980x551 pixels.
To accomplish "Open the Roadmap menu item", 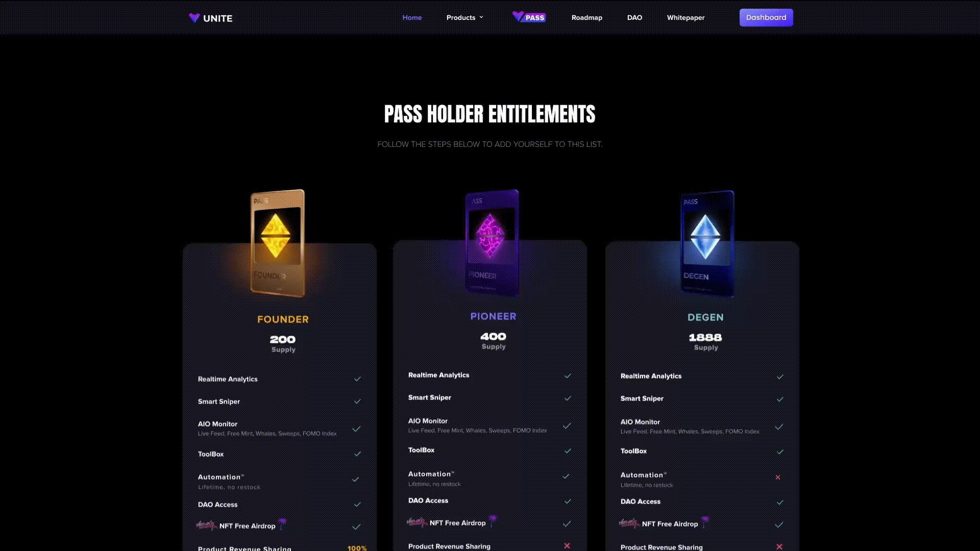I will click(587, 17).
